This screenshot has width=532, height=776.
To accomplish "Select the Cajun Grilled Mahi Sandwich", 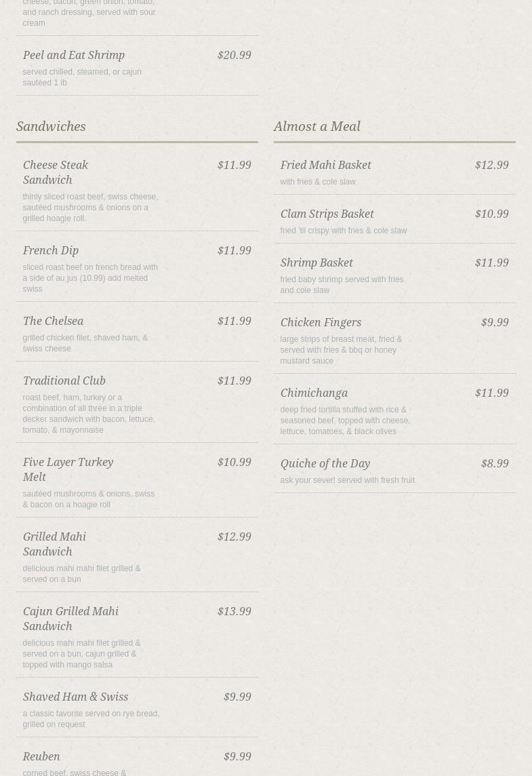I will 70,619.
